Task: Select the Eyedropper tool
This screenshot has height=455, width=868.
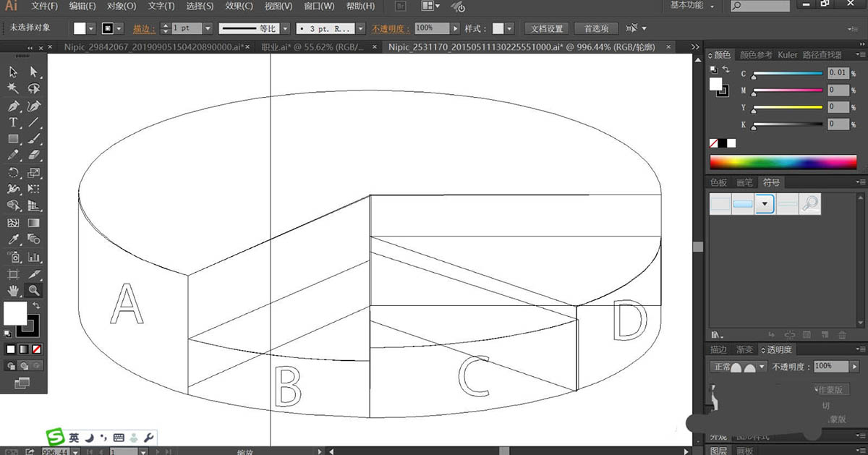Action: point(13,240)
